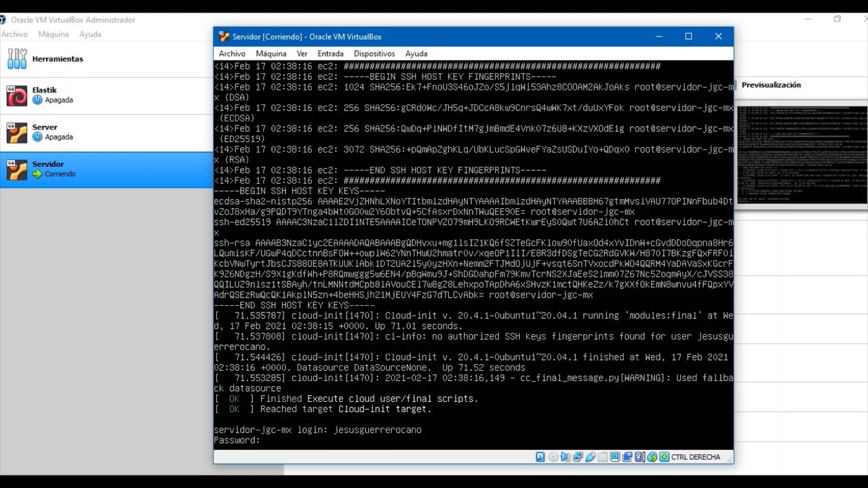Viewport: 868px width, 488px height.
Task: Click 'Reached target Cloud-init target' console line
Action: (323, 409)
